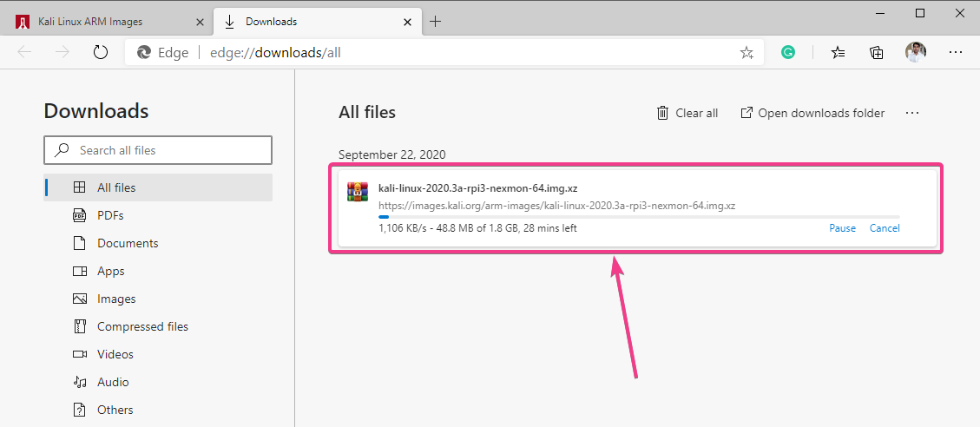Viewport: 980px width, 427px height.
Task: Click the Videos camera icon in sidebar
Action: point(79,354)
